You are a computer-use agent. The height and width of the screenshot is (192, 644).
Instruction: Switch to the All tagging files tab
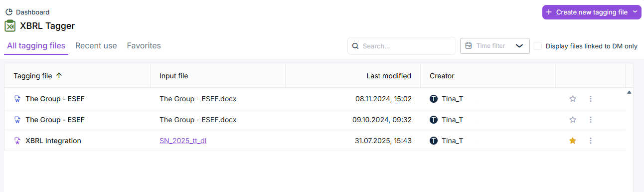click(x=36, y=46)
